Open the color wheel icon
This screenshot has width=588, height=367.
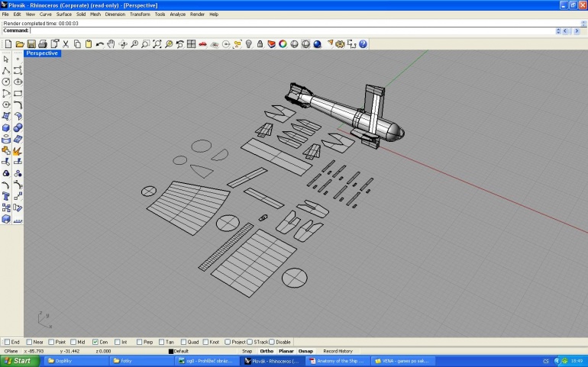click(x=283, y=44)
